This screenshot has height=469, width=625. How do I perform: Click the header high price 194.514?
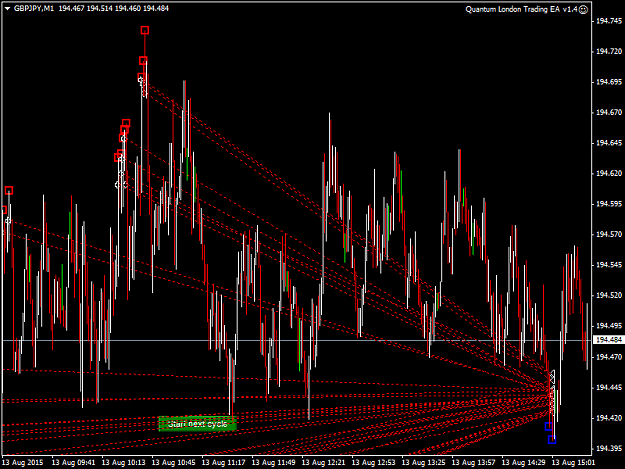click(x=100, y=8)
